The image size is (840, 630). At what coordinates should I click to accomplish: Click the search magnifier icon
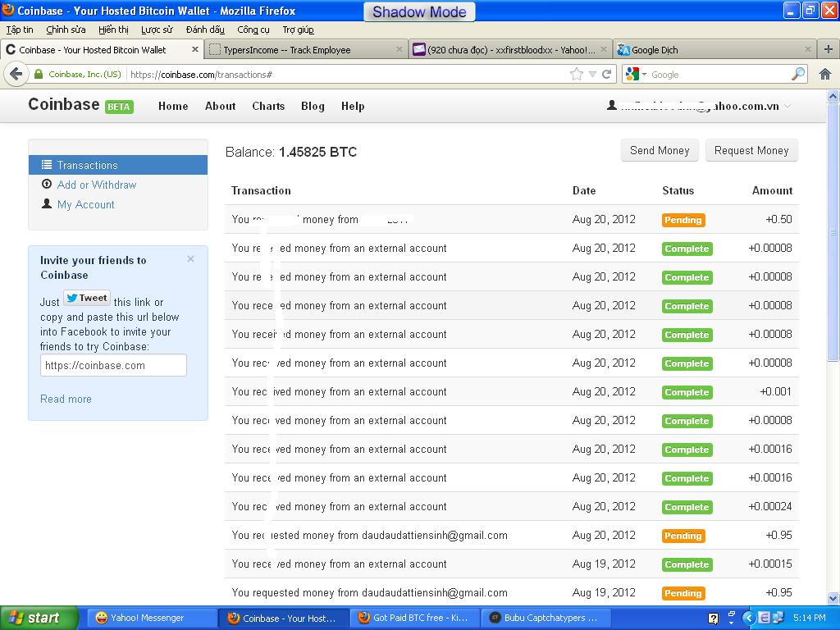pos(797,74)
